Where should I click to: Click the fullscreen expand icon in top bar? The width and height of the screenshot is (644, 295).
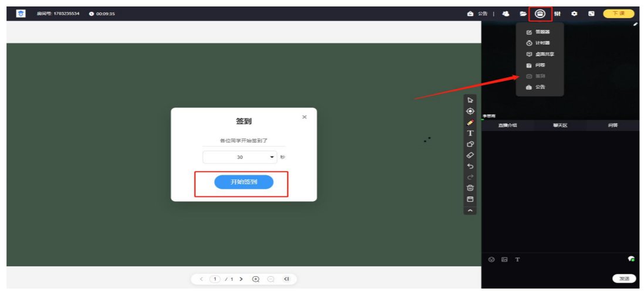591,13
